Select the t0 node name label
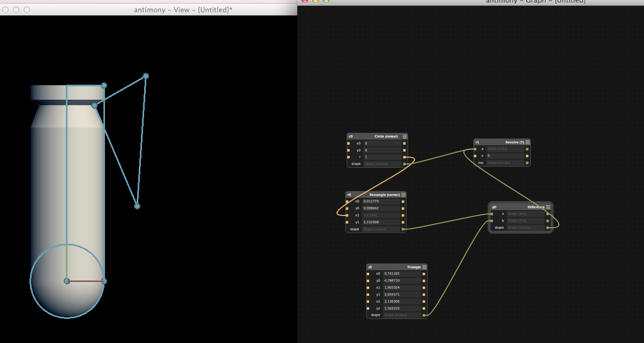The image size is (644, 343). tap(370, 267)
